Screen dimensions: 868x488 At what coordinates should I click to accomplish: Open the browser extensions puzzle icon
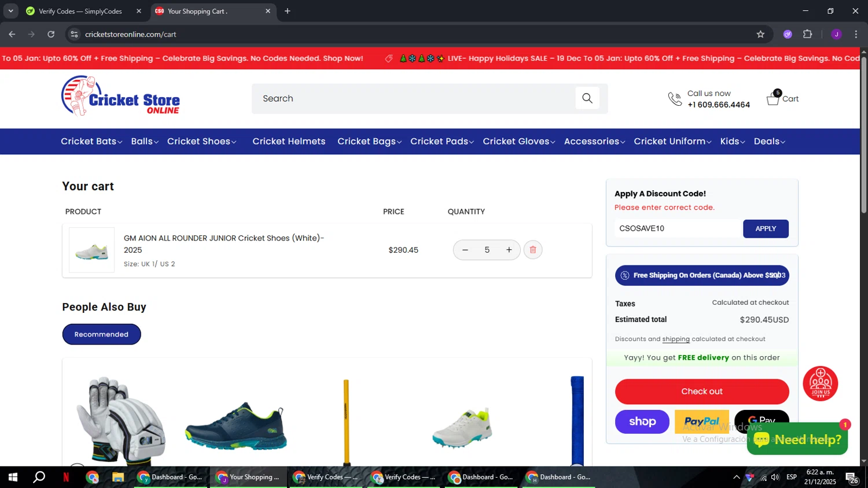(808, 34)
